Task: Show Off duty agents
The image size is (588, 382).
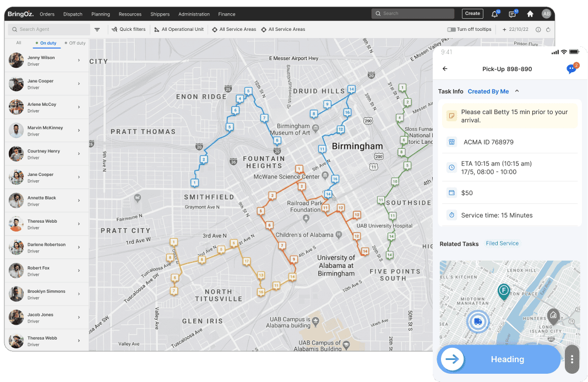Action: [x=75, y=43]
